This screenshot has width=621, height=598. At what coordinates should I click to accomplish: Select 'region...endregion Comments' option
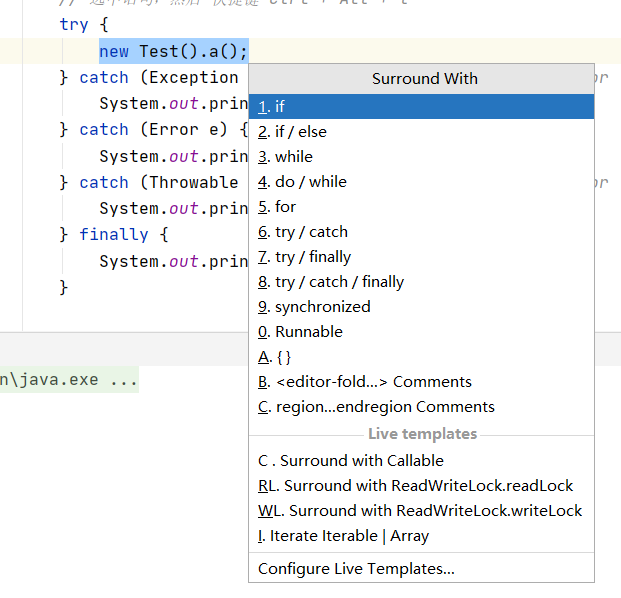[x=384, y=406]
